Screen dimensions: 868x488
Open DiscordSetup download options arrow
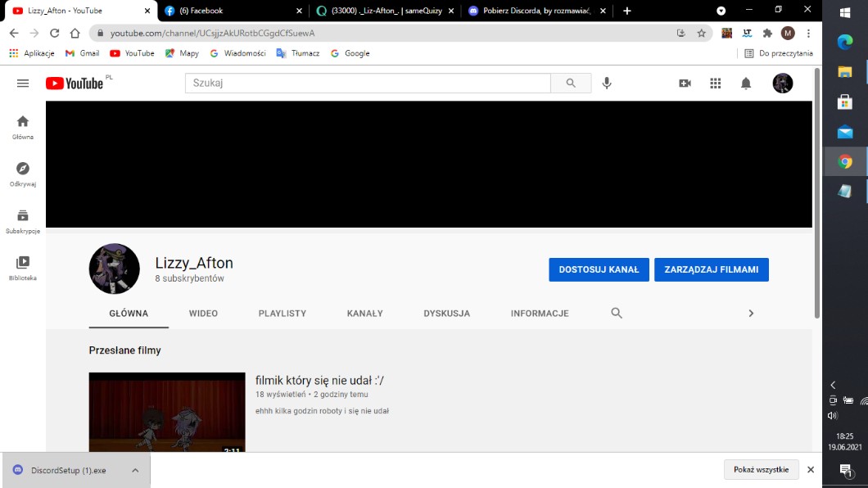[x=135, y=470]
